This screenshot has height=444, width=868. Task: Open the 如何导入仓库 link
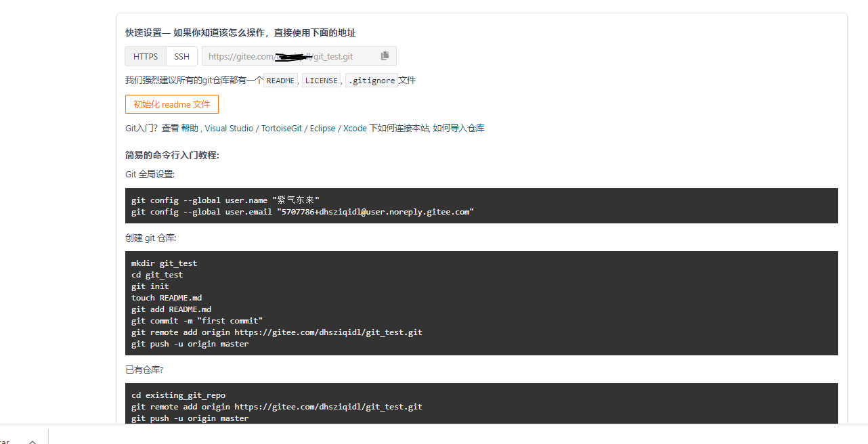pyautogui.click(x=458, y=128)
